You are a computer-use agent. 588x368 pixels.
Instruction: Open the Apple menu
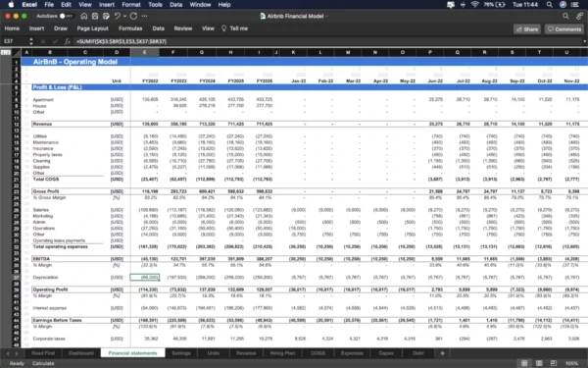click(x=11, y=5)
